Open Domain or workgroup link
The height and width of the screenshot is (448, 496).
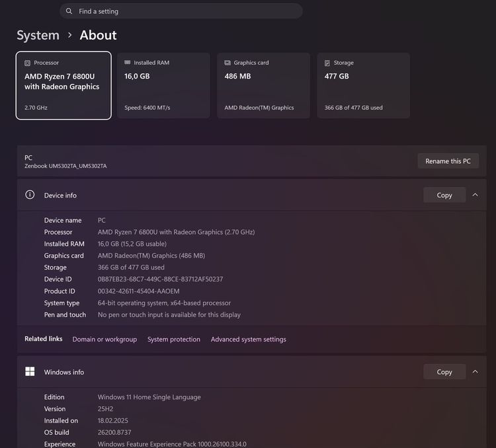[x=104, y=339]
